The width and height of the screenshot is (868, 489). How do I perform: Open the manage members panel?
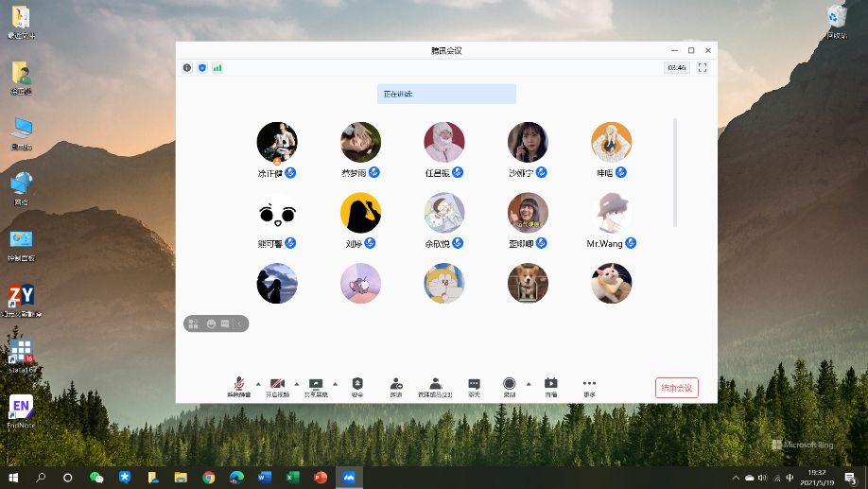tap(435, 385)
